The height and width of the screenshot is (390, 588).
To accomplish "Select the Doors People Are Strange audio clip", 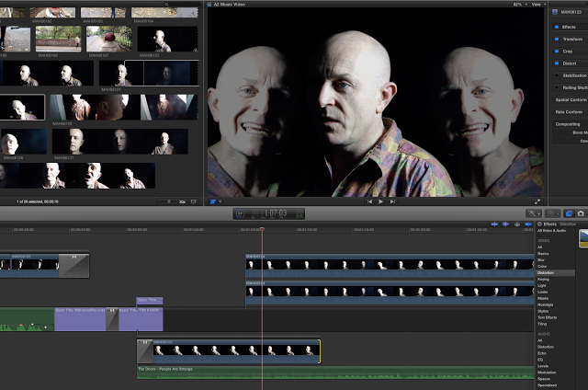I will [x=335, y=373].
